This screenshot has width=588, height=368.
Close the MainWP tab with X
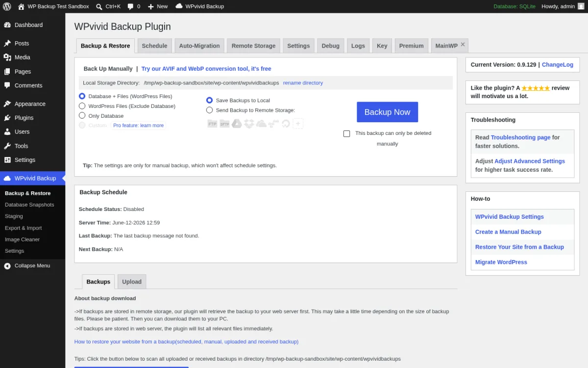click(x=463, y=44)
